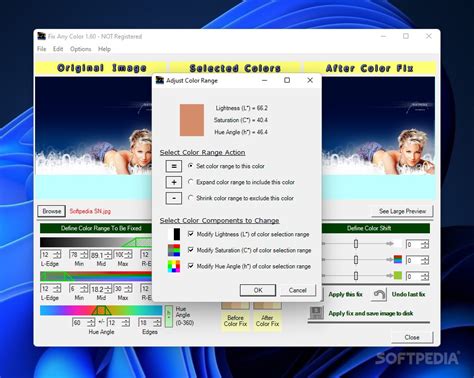This screenshot has width=474, height=378.
Task: Click saturation Min stepper showing 6
Action: tap(79, 289)
